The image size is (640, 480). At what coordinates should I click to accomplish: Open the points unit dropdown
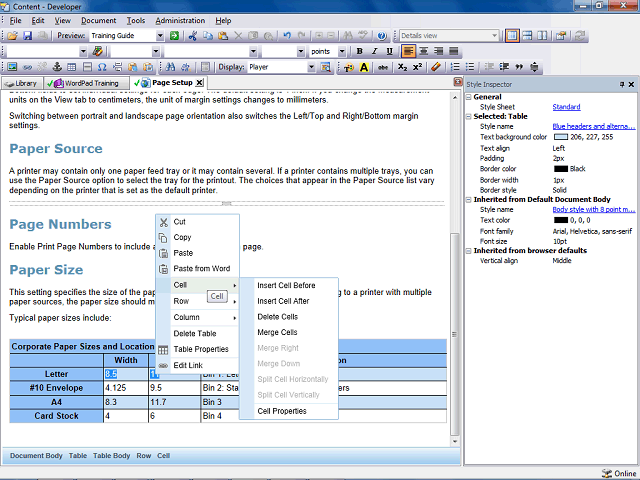342,51
